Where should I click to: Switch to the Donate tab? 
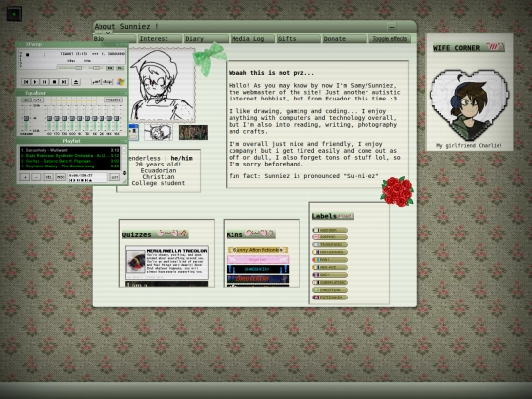(x=345, y=39)
